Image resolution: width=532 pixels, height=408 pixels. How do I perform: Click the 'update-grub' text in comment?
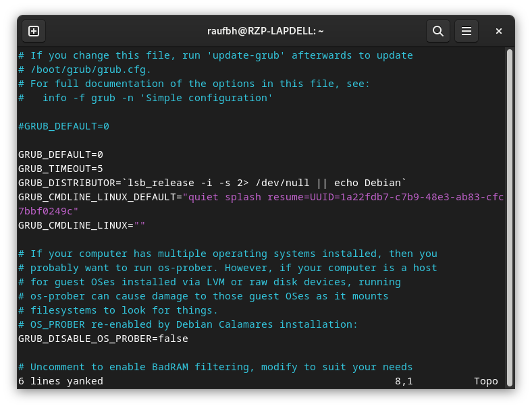[246, 55]
